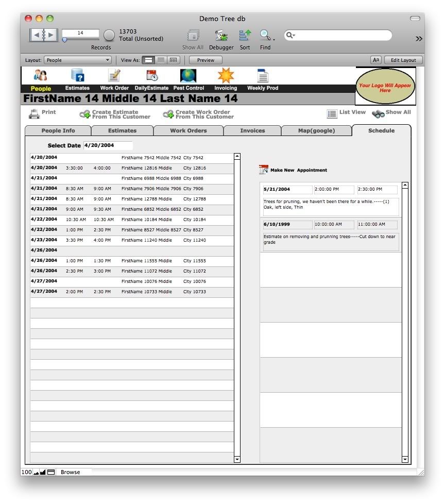Select the Invoicing sun icon
The image size is (445, 504).
pyautogui.click(x=225, y=75)
